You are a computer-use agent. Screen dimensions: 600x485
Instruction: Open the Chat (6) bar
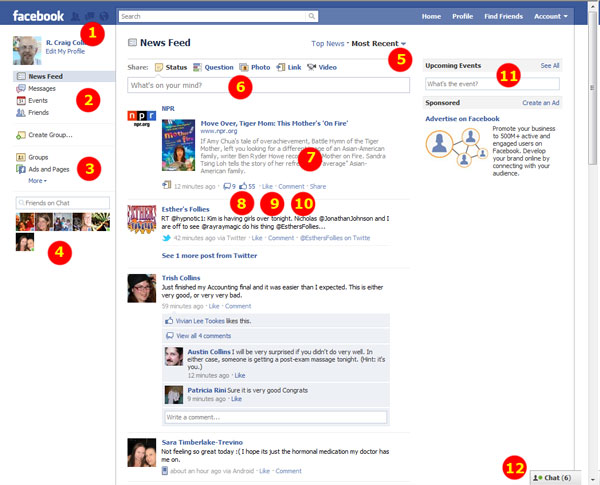pyautogui.click(x=555, y=478)
